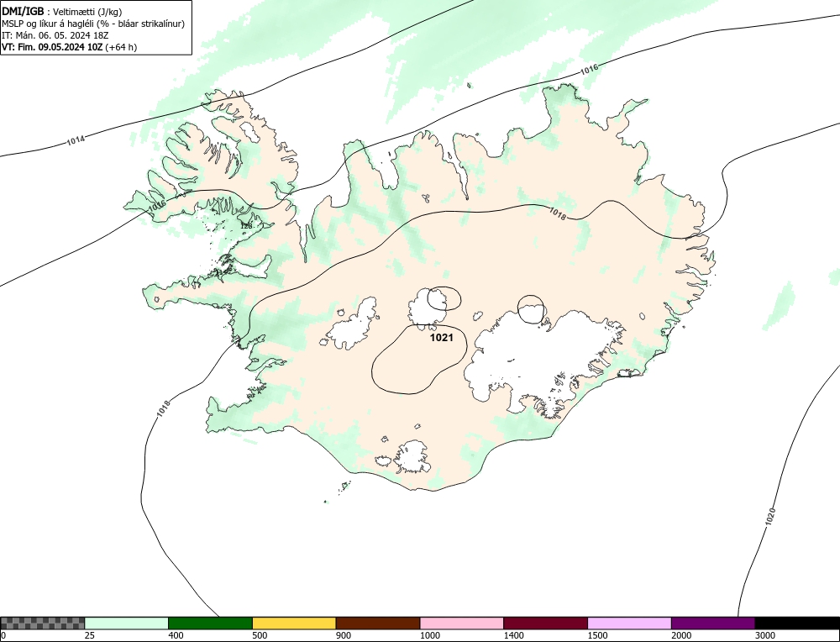Select the legend tick value 1400
The width and height of the screenshot is (840, 642).
[513, 635]
